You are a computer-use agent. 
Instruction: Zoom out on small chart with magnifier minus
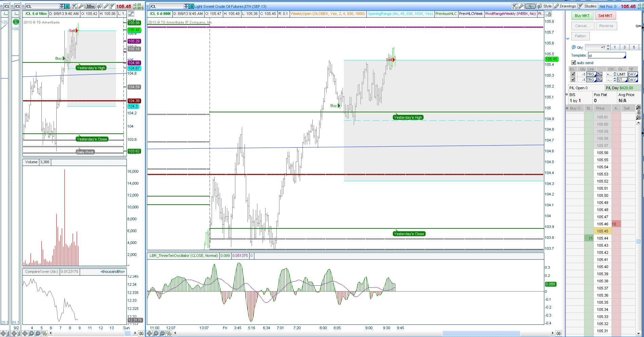38,334
